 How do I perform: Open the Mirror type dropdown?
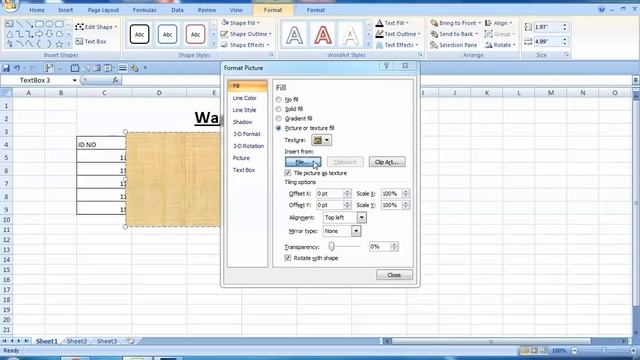(x=356, y=231)
